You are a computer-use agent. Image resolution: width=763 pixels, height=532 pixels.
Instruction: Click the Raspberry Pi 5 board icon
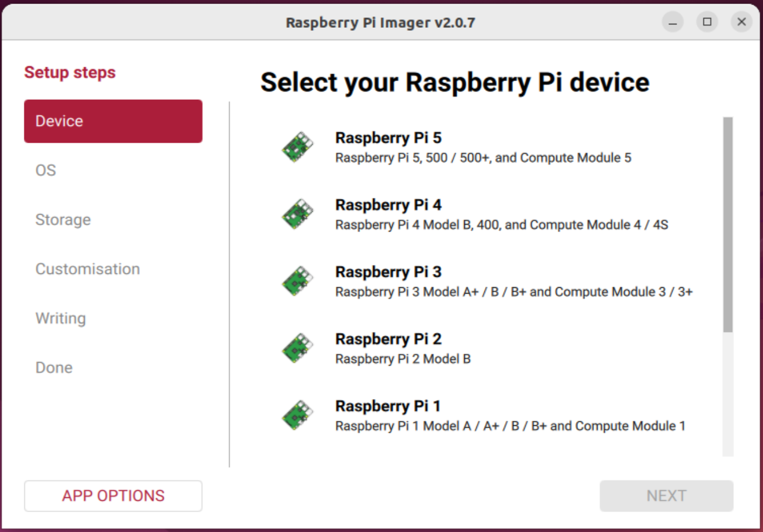click(x=298, y=147)
